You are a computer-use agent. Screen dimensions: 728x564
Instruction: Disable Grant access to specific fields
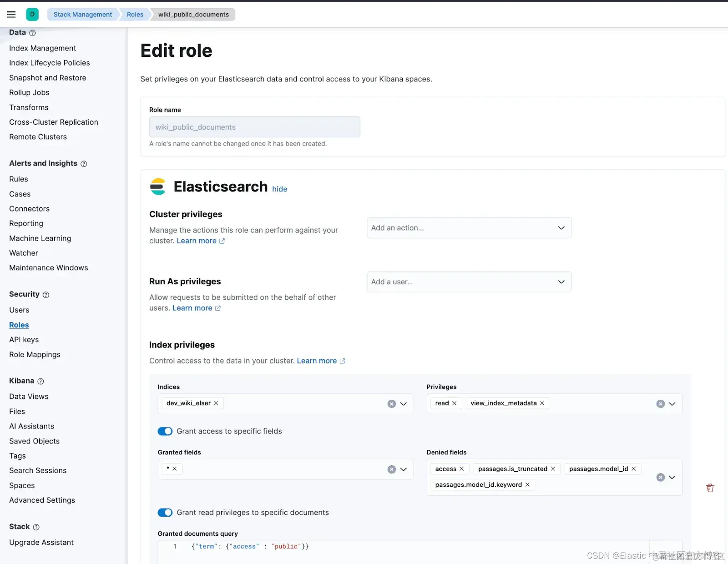coord(165,431)
